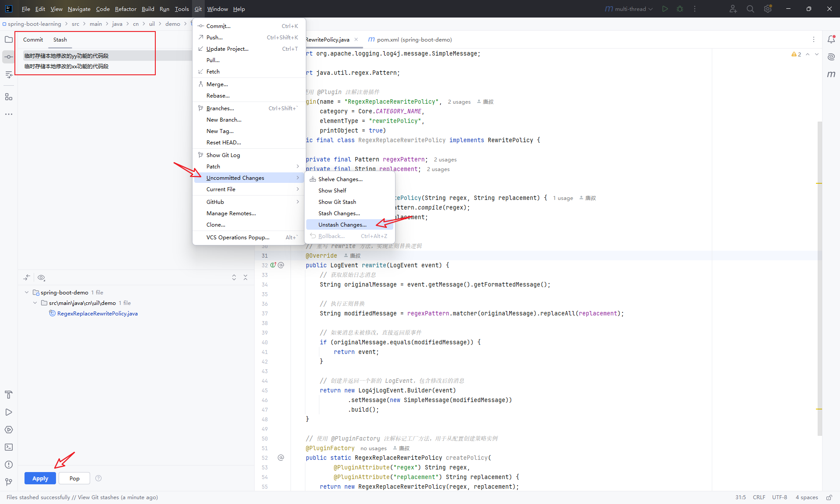
Task: Open the Notifications bell icon
Action: pos(831,39)
